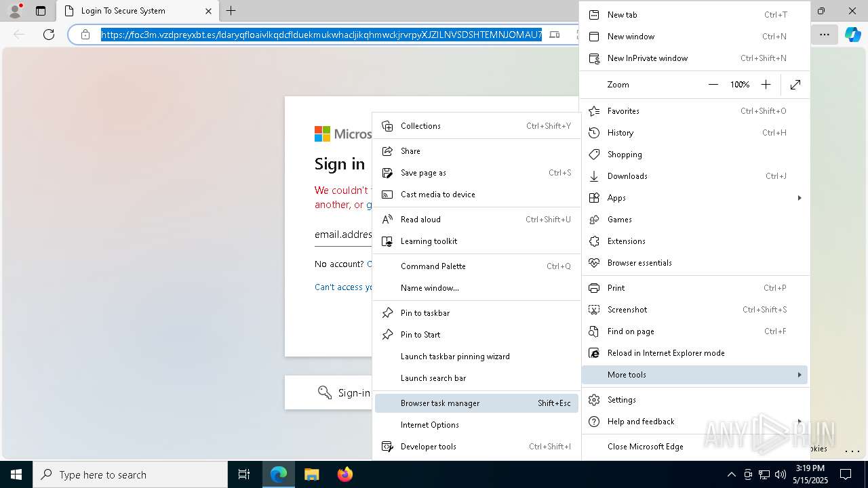Click the email address input field
Image resolution: width=868 pixels, height=488 pixels.
click(343, 235)
